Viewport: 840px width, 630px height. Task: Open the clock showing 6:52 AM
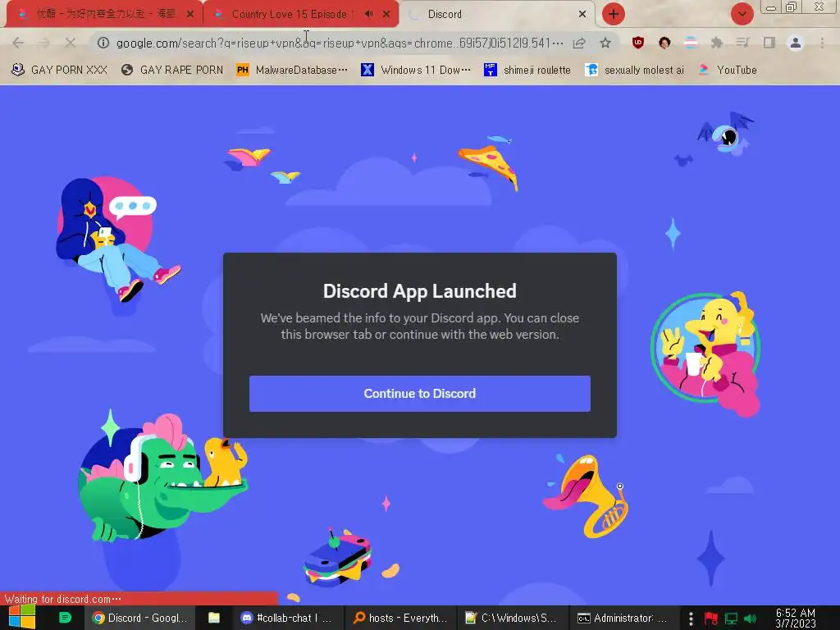796,618
